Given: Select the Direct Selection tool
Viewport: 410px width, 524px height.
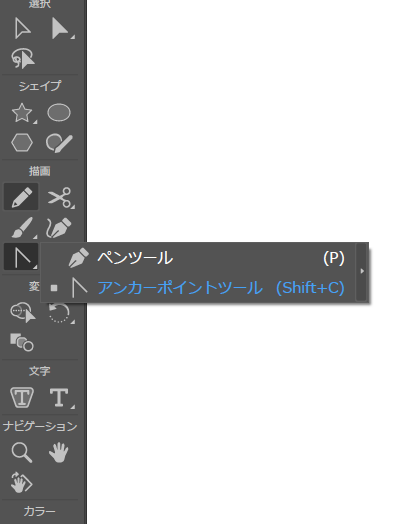Looking at the screenshot, I should [61, 29].
